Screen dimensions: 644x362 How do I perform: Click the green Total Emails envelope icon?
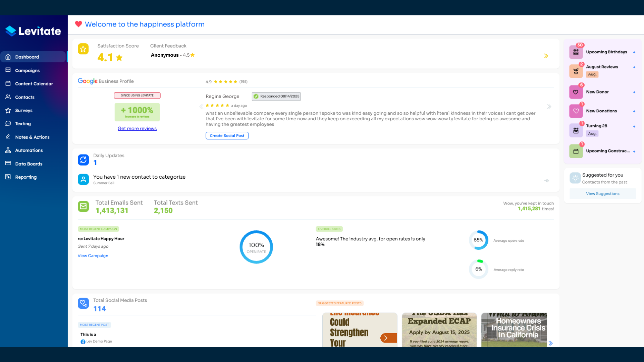coord(83,206)
